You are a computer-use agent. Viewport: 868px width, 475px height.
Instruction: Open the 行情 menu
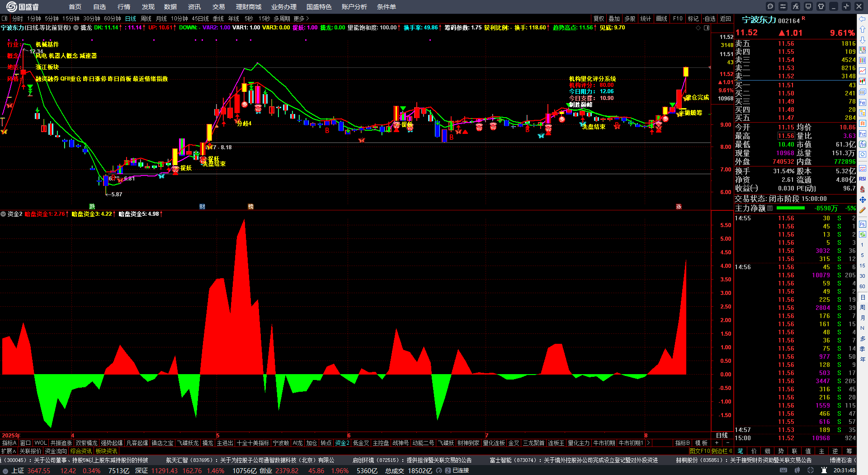(x=124, y=7)
